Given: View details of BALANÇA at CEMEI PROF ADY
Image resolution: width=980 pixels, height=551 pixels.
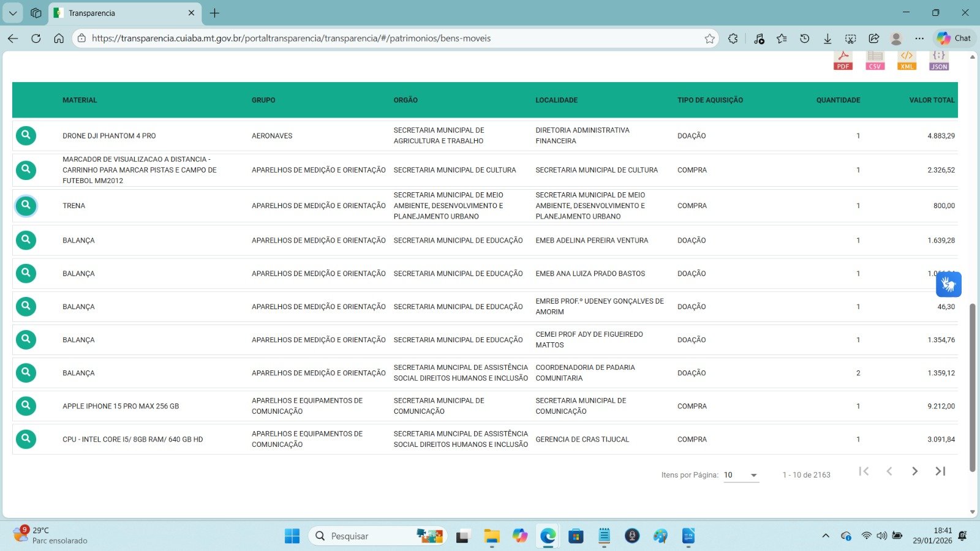Looking at the screenshot, I should pyautogui.click(x=26, y=339).
